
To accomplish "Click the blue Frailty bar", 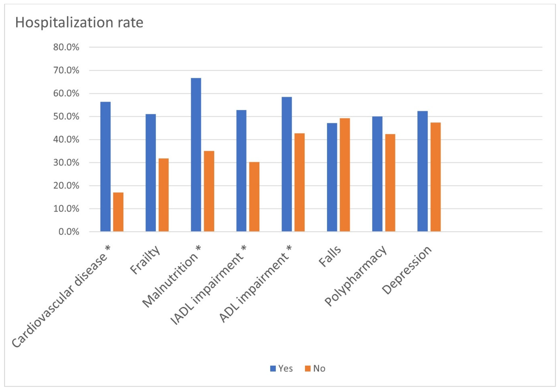I will click(151, 173).
